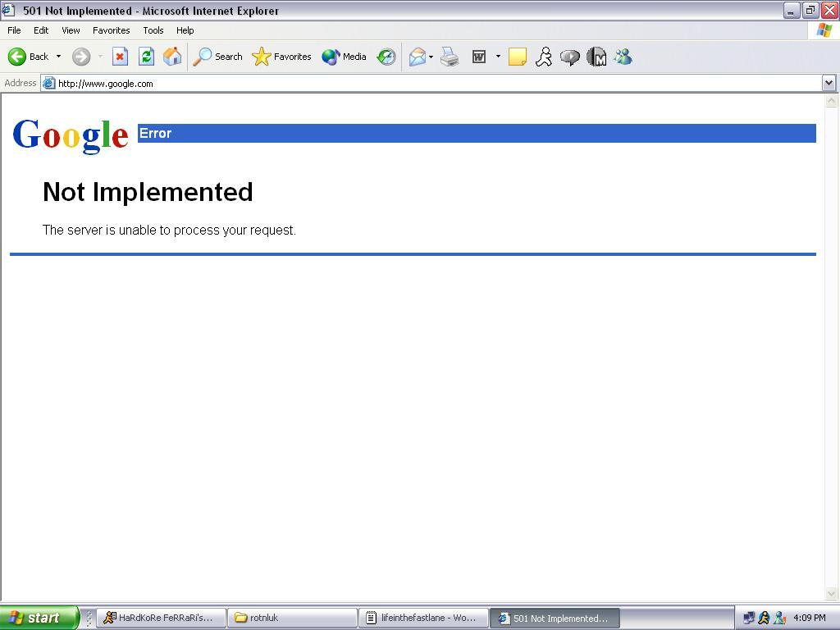Open the Edit dropdown arrow beside Word icon

[498, 57]
